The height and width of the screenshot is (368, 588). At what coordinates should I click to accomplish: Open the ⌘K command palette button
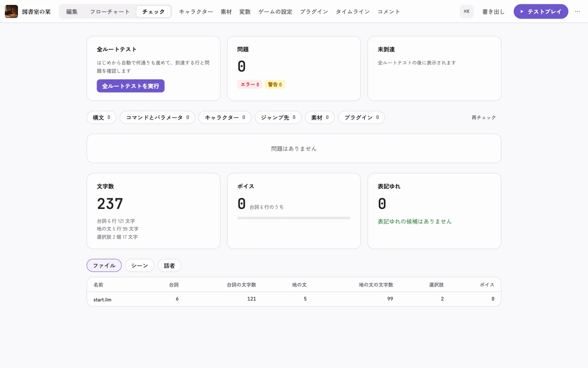(x=466, y=11)
